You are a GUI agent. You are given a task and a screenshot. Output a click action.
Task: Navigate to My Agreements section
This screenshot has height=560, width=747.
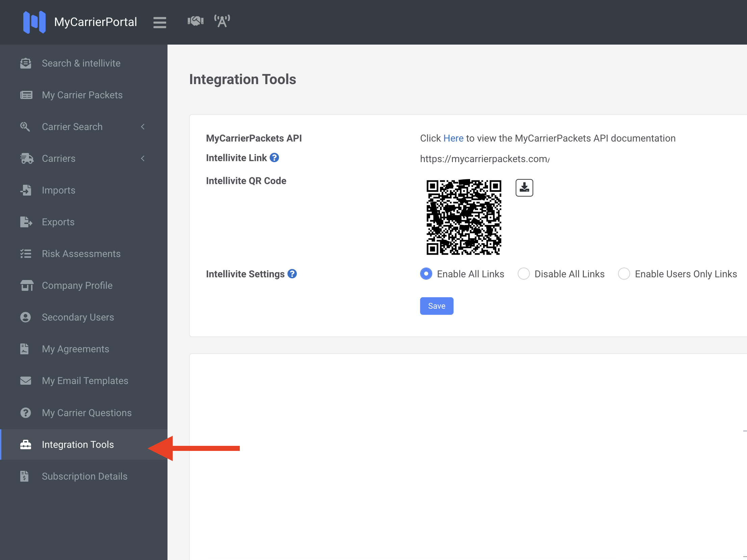click(75, 349)
